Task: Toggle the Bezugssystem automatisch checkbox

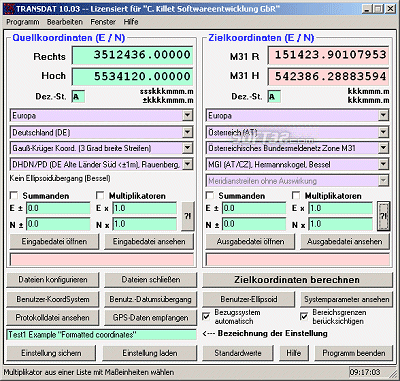Action: click(x=206, y=316)
